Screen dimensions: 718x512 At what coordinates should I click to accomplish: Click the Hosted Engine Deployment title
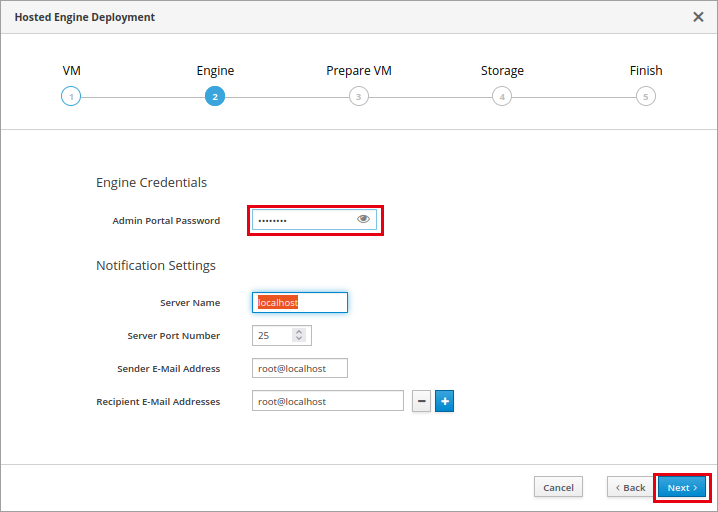pos(85,17)
